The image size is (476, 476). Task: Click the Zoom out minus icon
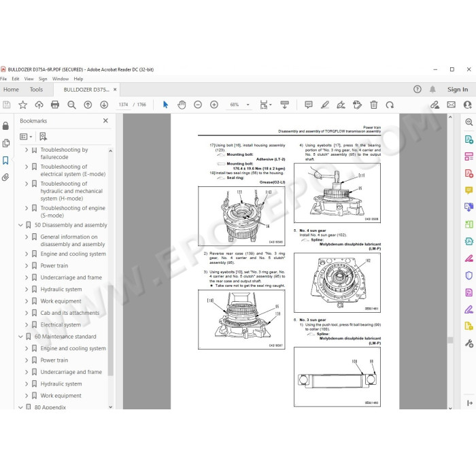[x=198, y=105]
